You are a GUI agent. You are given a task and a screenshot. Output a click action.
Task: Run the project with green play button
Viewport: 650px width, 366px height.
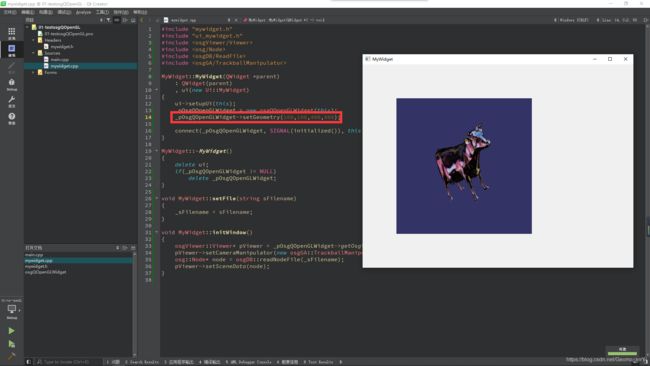point(11,331)
